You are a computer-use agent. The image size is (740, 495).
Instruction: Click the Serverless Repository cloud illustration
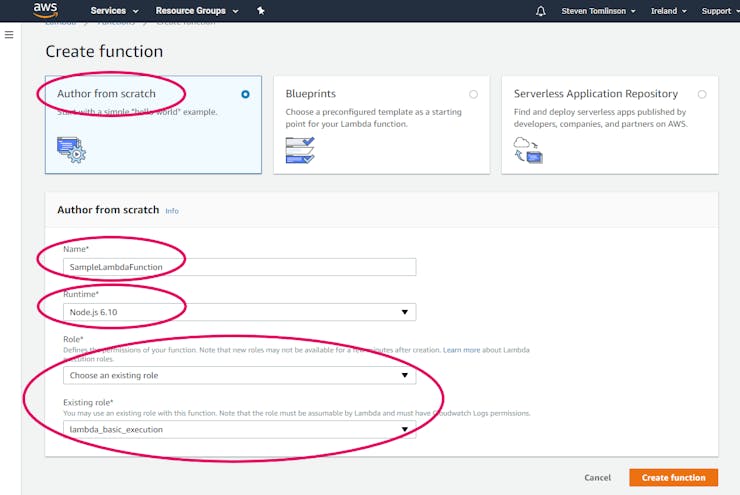(x=528, y=150)
